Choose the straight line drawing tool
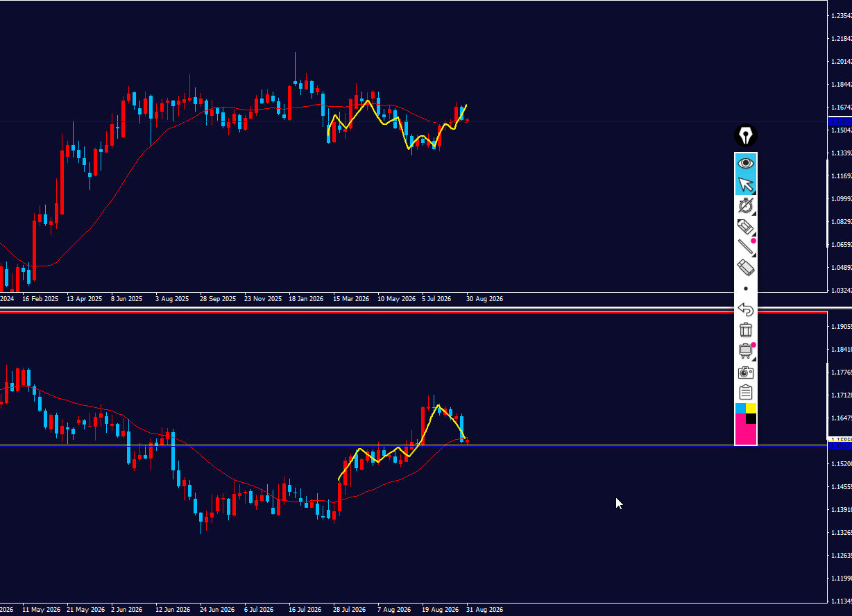 (746, 247)
